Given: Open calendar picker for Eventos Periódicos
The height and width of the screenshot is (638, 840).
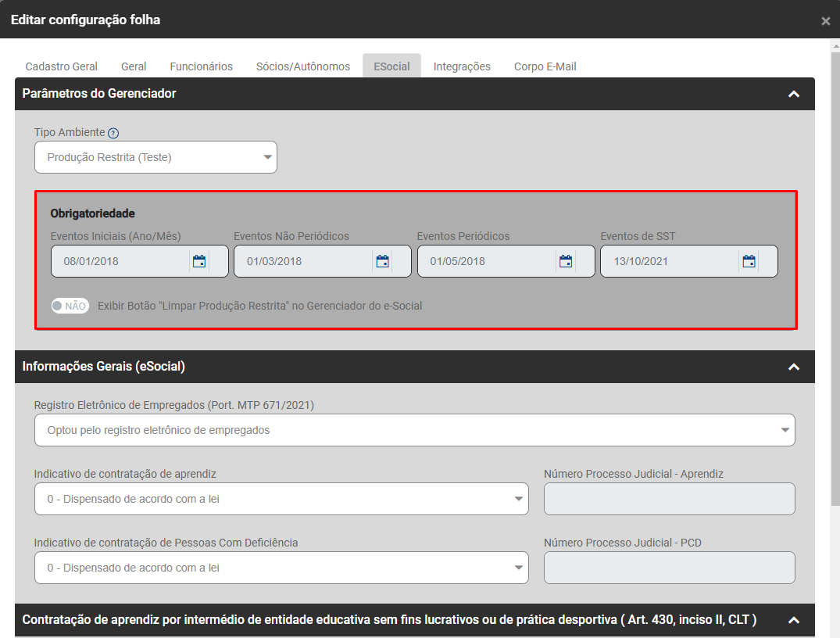Looking at the screenshot, I should click(566, 261).
